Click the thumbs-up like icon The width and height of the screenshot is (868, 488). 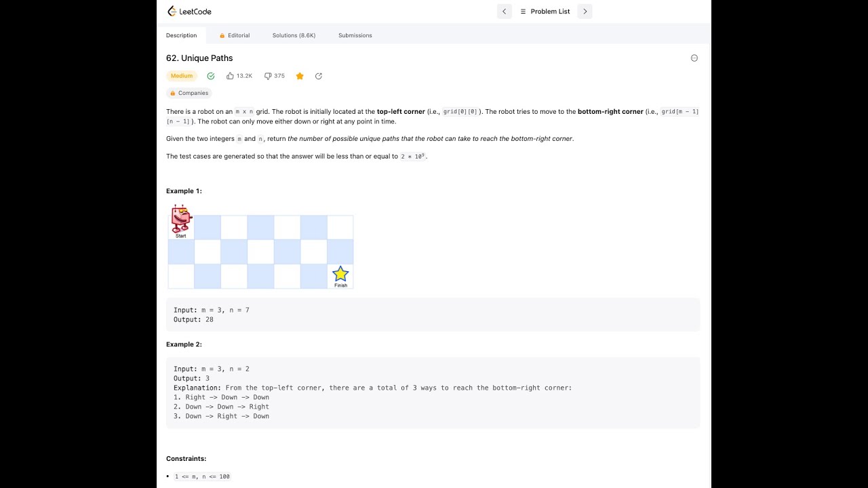tap(231, 76)
